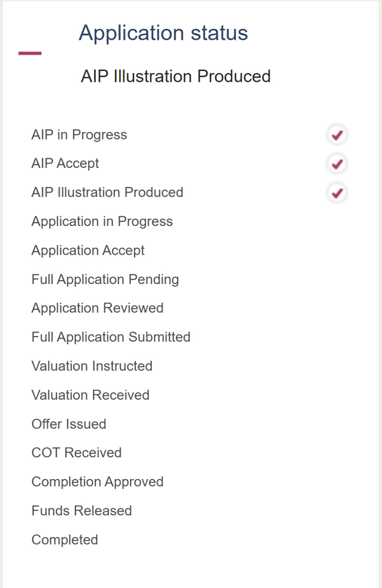Click the Valuation Instructed status
382x588 pixels.
pos(92,366)
